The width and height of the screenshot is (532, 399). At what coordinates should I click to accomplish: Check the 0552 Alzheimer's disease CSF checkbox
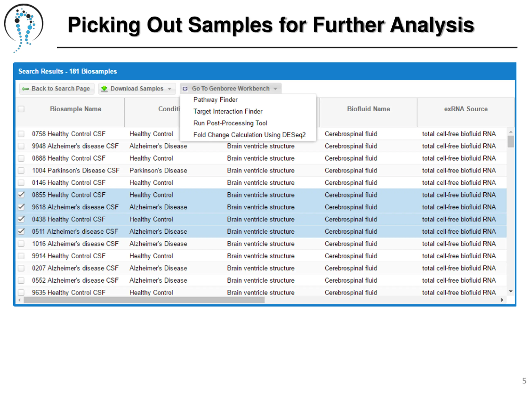coord(21,280)
